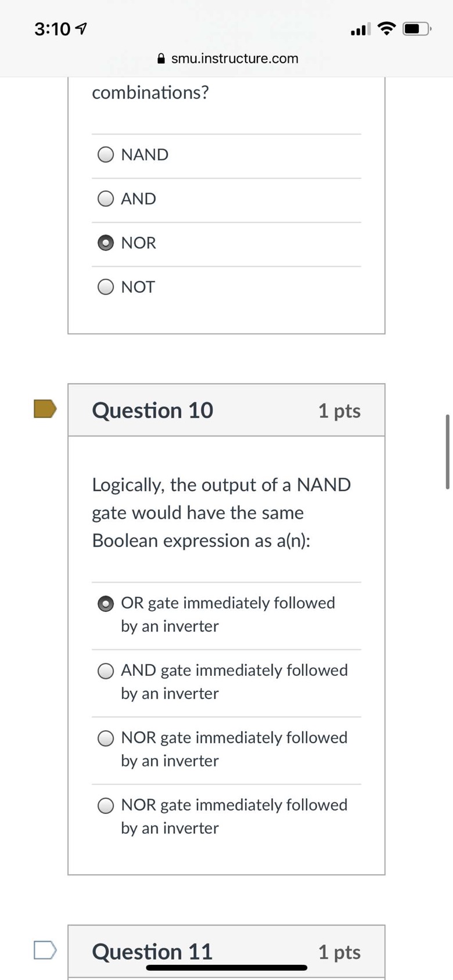The height and width of the screenshot is (980, 453).
Task: Tap the battery icon in the status bar
Action: coord(417,28)
